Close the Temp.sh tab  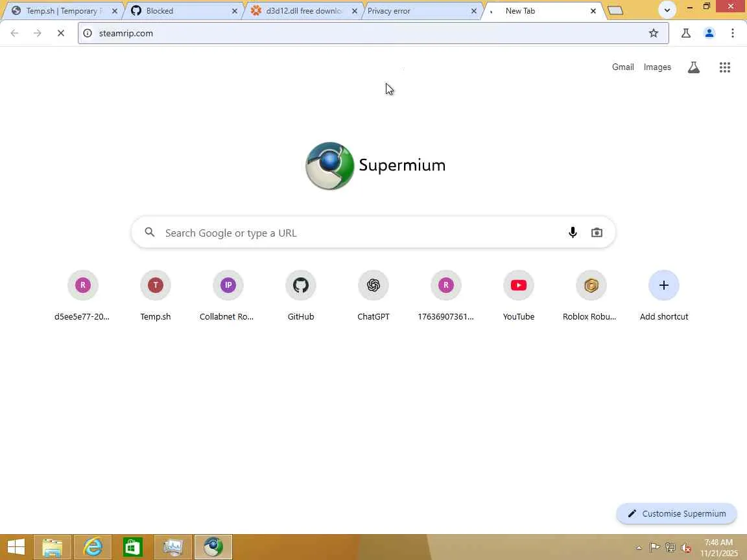(x=114, y=11)
